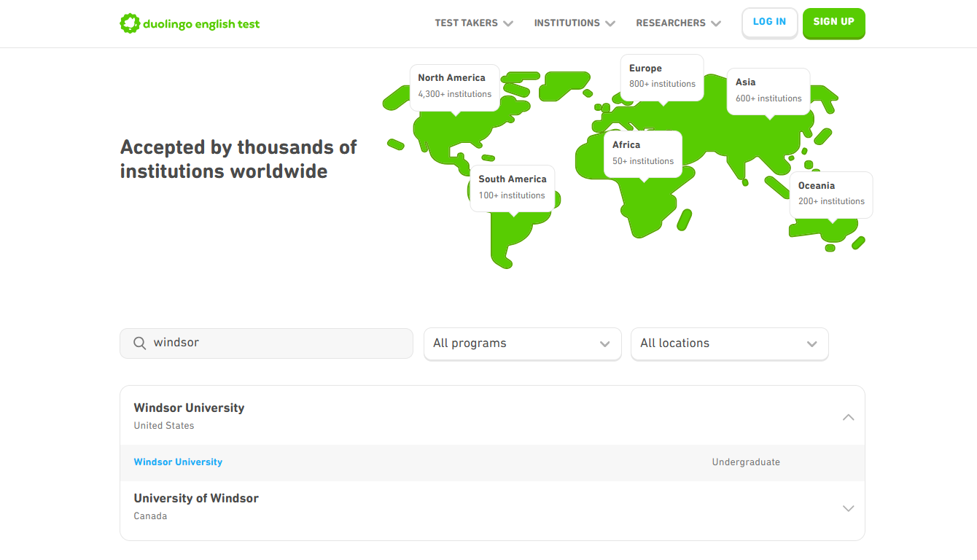Expand the University of Windsor chevron
This screenshot has width=977, height=560.
[x=848, y=508]
